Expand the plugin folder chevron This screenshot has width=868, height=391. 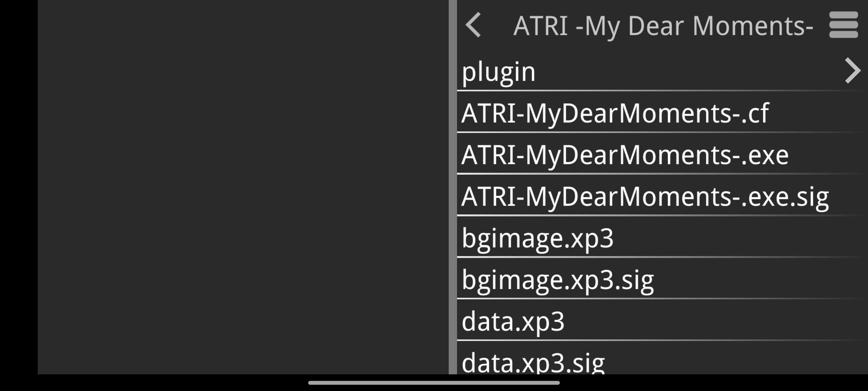point(853,71)
